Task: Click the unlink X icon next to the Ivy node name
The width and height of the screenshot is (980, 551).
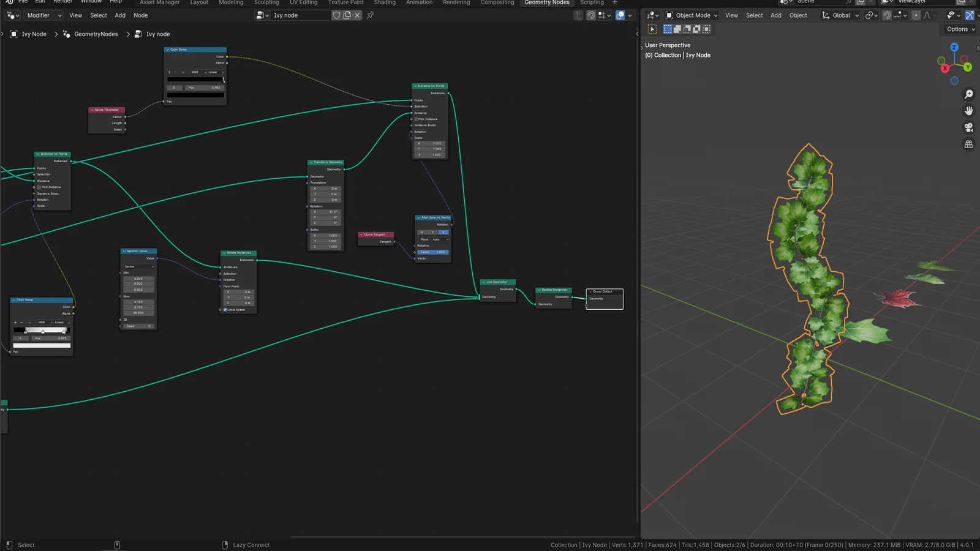Action: [x=358, y=15]
